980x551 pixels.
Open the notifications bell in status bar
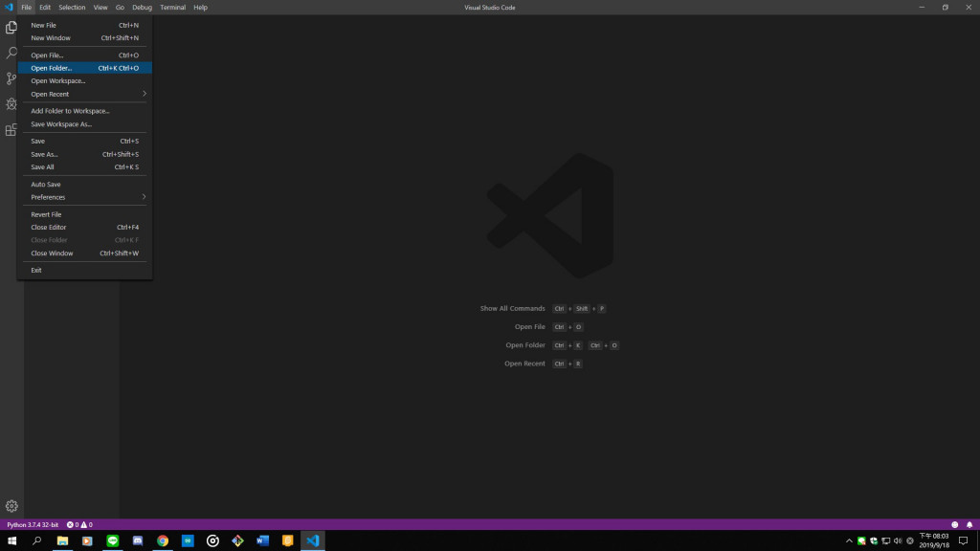(x=969, y=525)
